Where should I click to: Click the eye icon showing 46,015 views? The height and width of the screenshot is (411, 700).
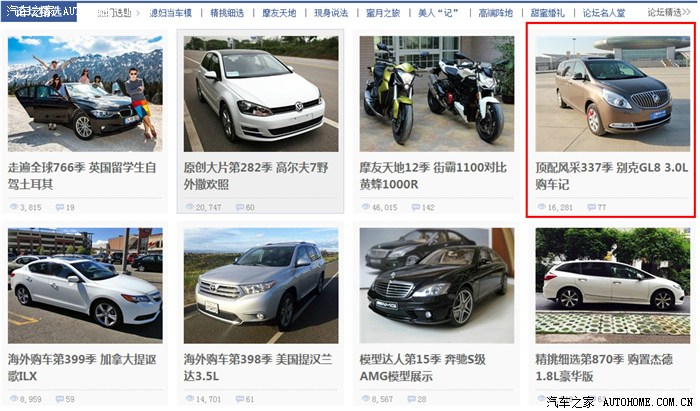click(366, 207)
